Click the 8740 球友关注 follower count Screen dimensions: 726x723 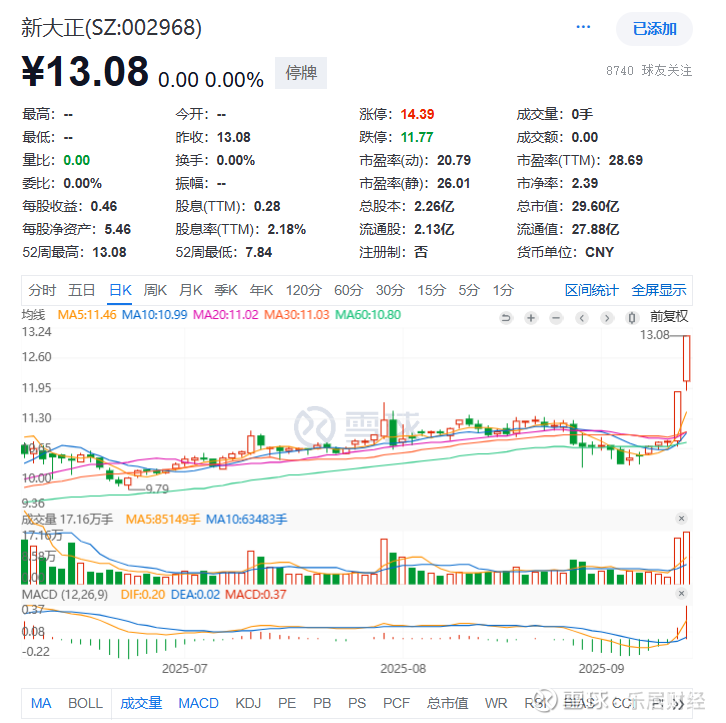tap(649, 70)
